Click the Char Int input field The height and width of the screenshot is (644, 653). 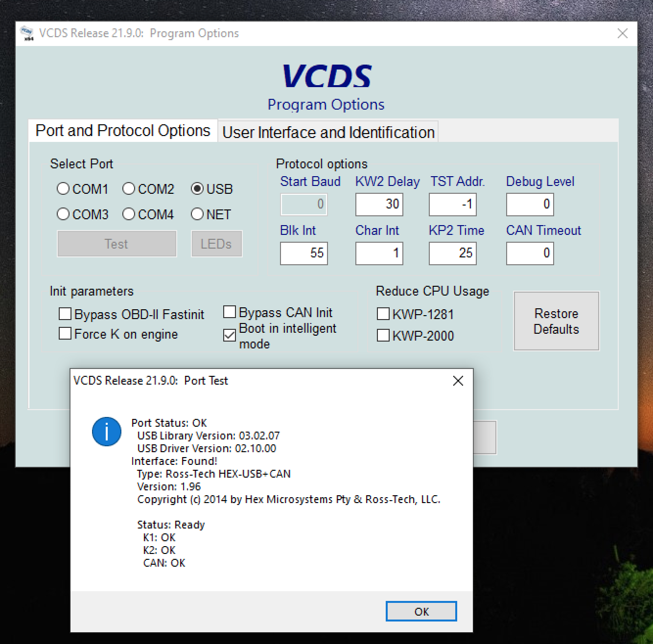coord(379,253)
